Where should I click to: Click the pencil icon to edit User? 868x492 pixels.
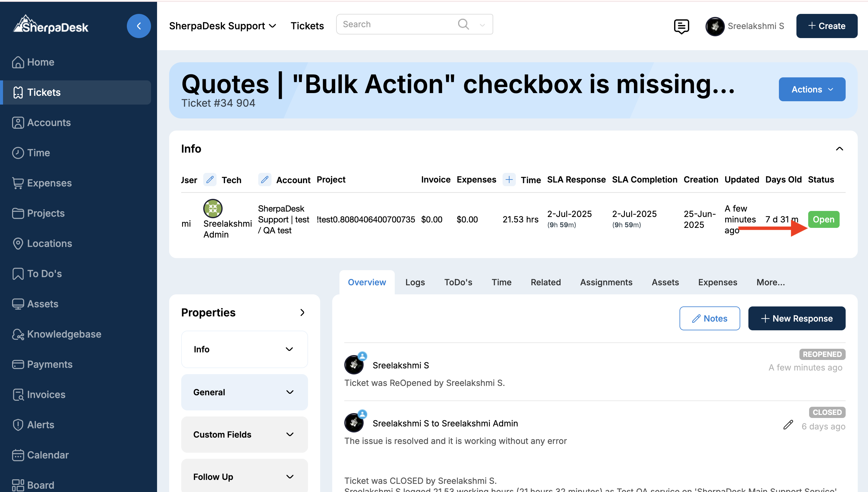click(x=210, y=179)
